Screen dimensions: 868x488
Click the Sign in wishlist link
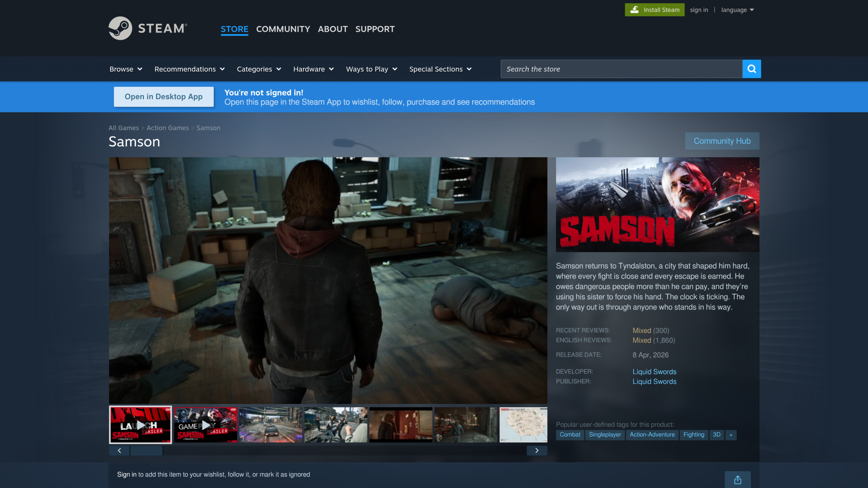127,474
